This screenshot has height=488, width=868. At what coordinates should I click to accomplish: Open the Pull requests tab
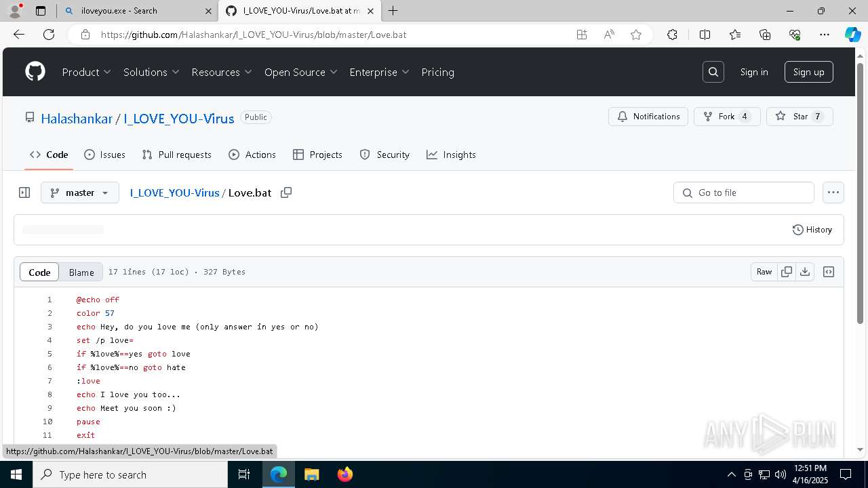click(x=177, y=155)
